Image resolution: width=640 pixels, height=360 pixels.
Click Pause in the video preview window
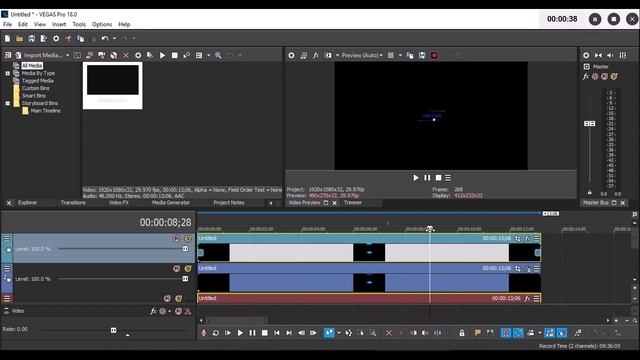tap(427, 178)
